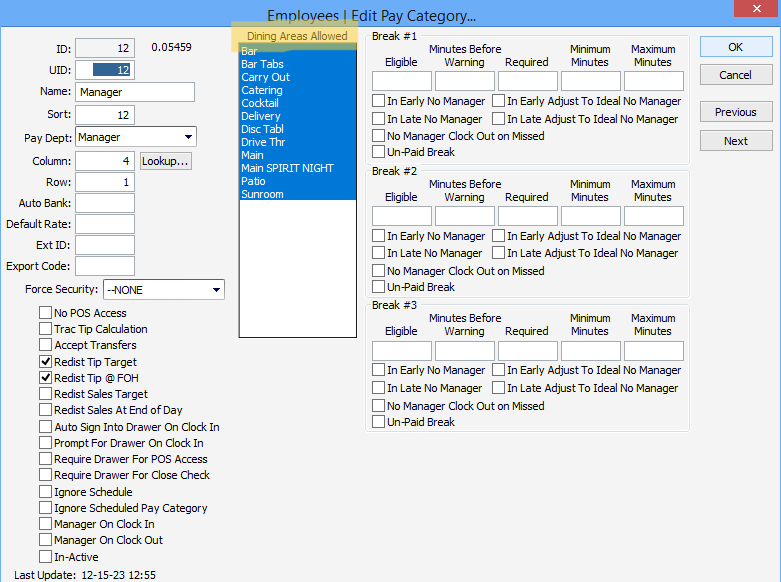Close the Edit Pay Category dialog

click(x=757, y=8)
